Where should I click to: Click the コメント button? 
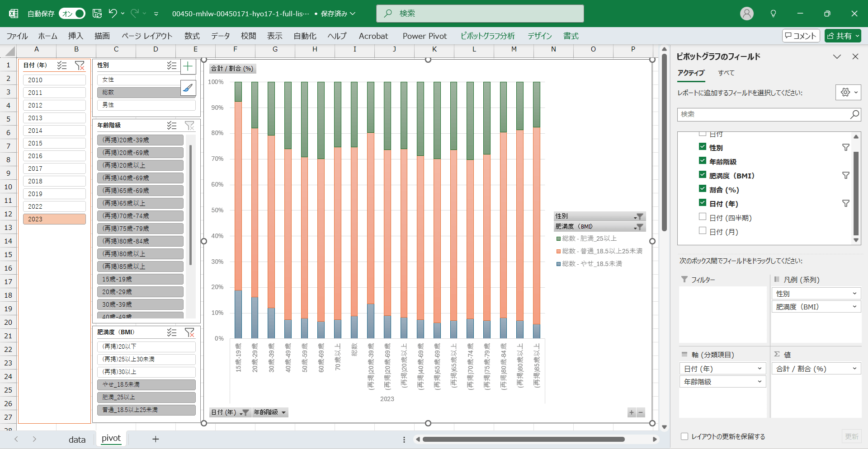pyautogui.click(x=801, y=36)
